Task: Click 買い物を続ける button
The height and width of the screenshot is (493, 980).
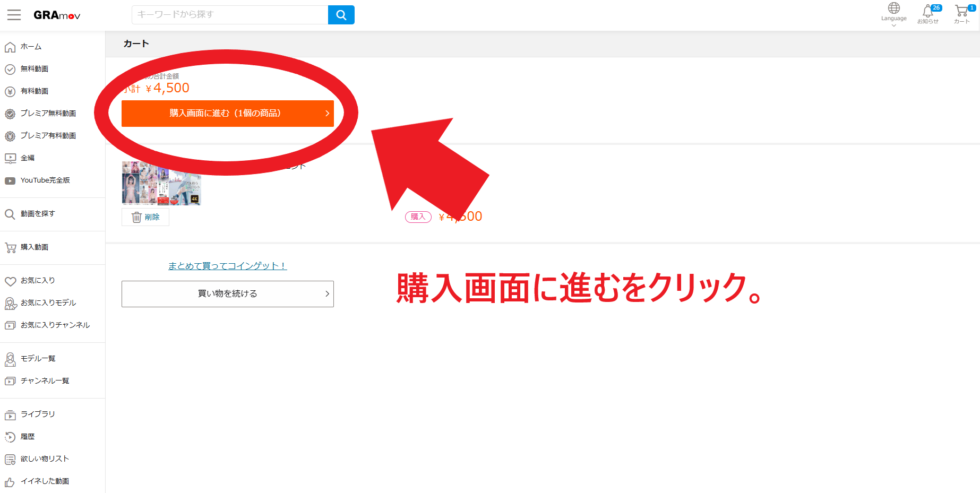Action: pyautogui.click(x=228, y=294)
